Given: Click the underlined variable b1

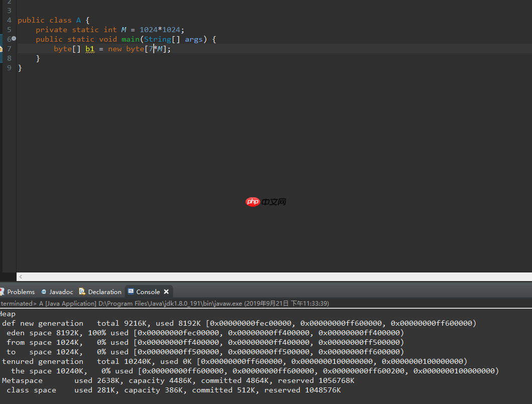Looking at the screenshot, I should 90,49.
